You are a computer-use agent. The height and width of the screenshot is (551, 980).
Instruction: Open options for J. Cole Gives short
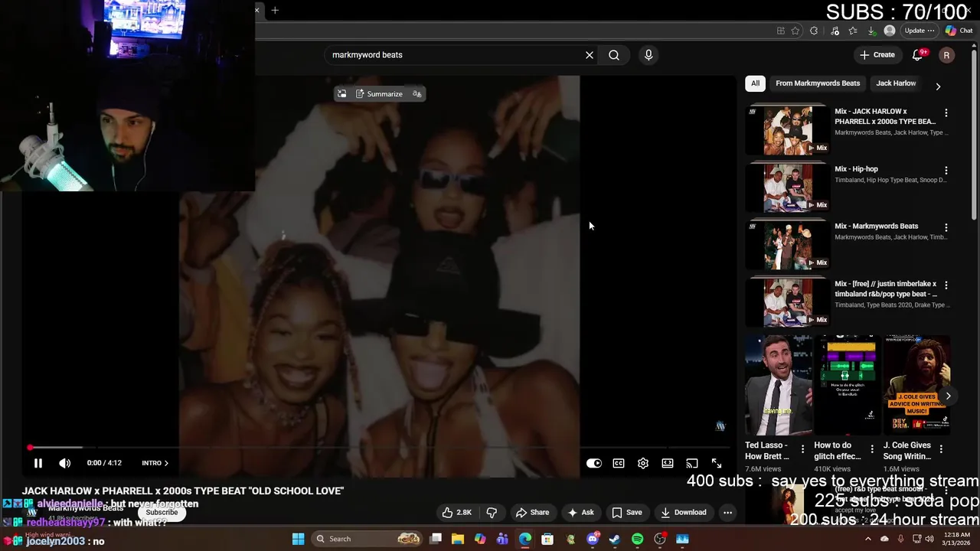(x=941, y=449)
